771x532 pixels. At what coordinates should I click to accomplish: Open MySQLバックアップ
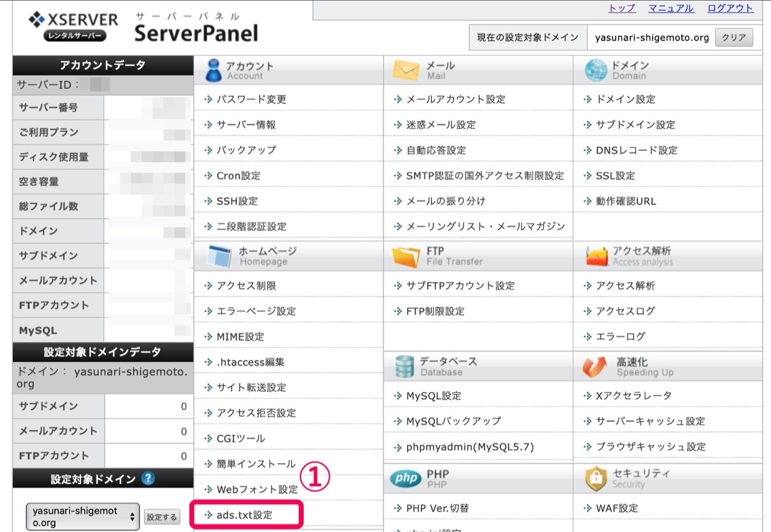(454, 421)
